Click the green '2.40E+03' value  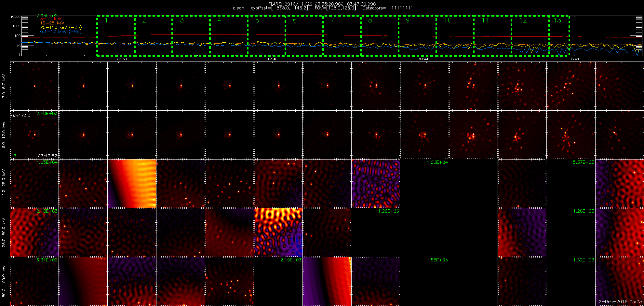pyautogui.click(x=47, y=114)
